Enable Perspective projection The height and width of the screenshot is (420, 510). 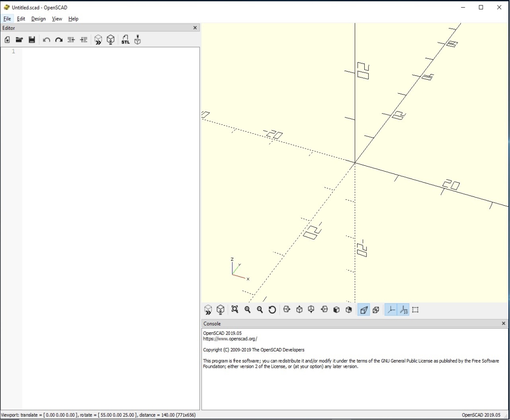pos(364,310)
